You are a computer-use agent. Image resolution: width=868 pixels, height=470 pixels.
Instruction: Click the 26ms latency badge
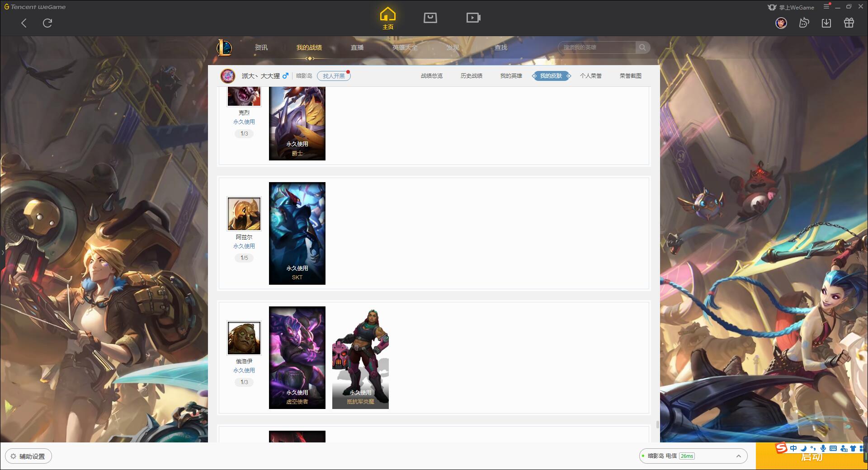[687, 456]
